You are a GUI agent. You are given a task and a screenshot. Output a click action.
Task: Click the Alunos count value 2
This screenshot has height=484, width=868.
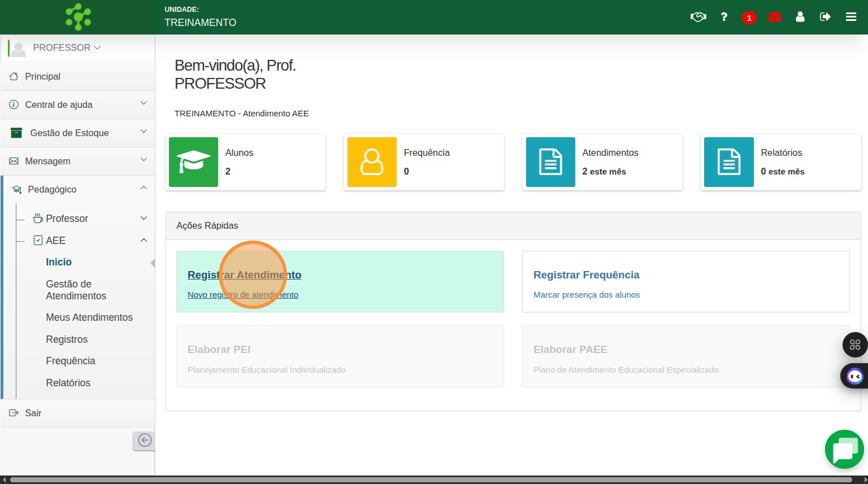pyautogui.click(x=228, y=171)
